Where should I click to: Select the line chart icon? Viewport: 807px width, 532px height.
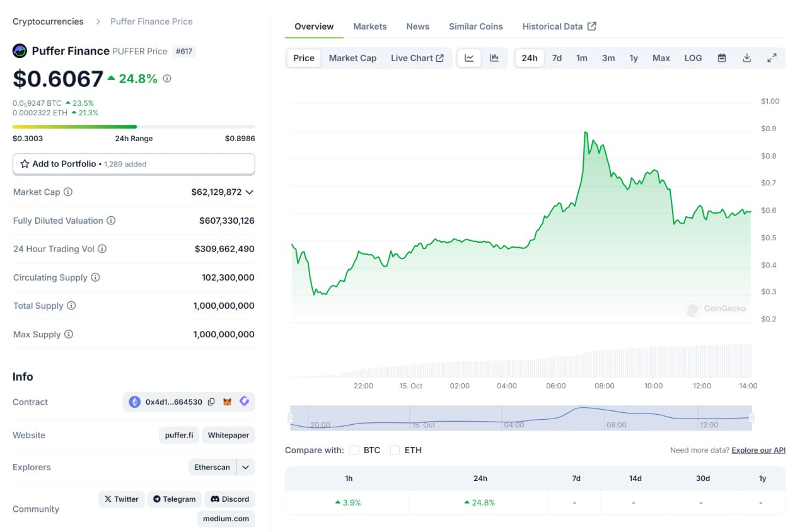469,58
